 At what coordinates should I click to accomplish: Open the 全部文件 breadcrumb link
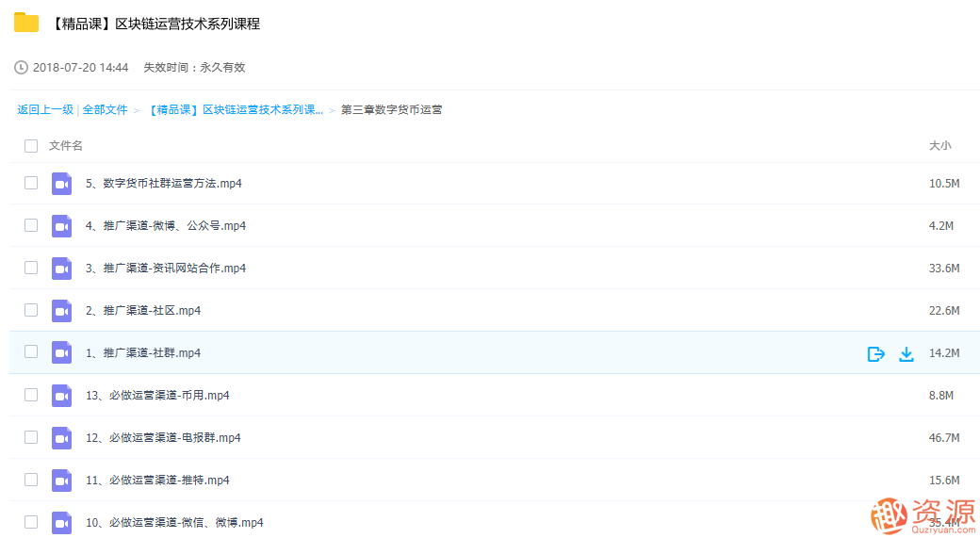click(x=105, y=110)
